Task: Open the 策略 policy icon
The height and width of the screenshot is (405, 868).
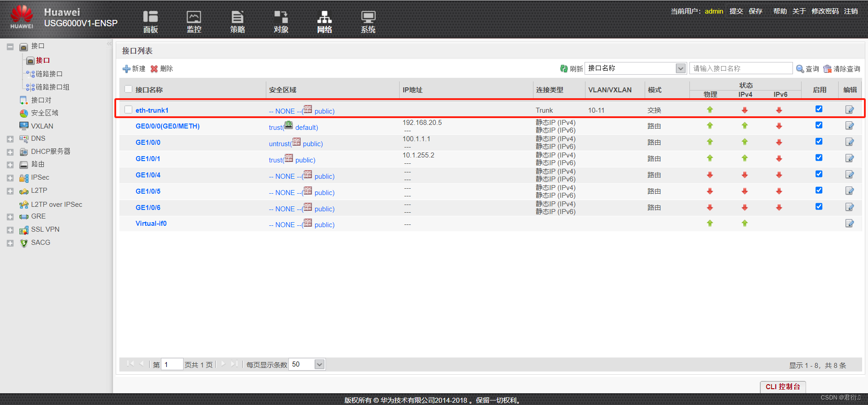Action: [x=237, y=22]
